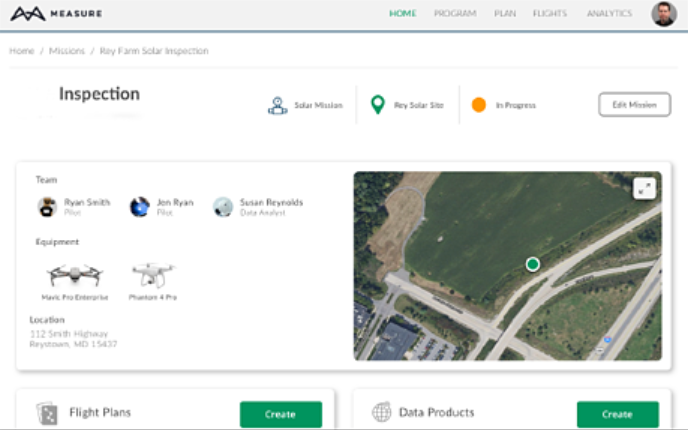688x430 pixels.
Task: Open the ANALYTICS tab
Action: [x=609, y=14]
